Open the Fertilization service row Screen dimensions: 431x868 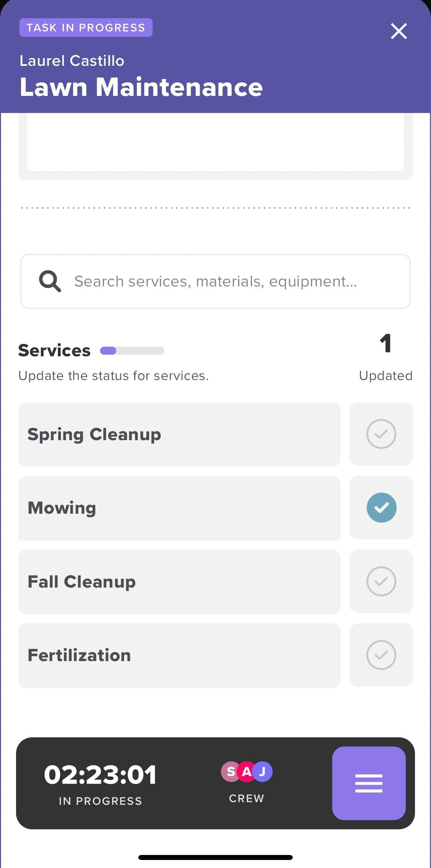[x=179, y=655]
